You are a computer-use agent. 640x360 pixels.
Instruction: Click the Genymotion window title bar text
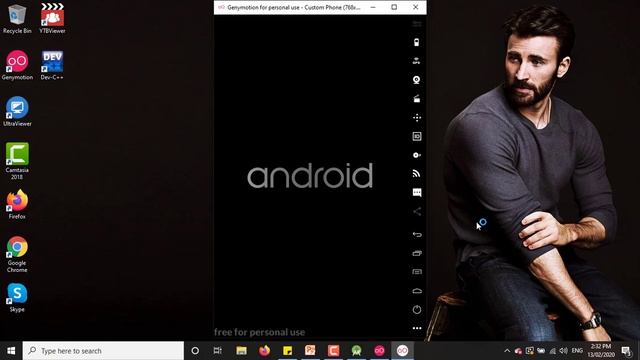(x=294, y=7)
